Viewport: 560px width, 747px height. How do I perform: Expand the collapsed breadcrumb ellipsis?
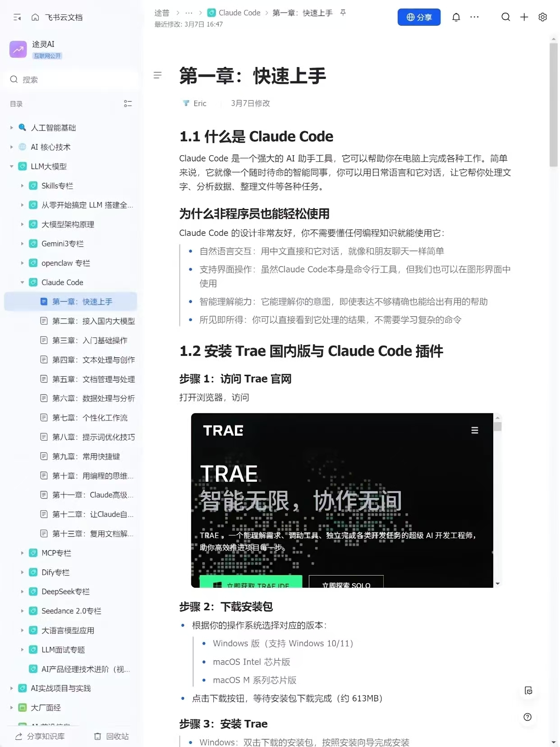click(x=188, y=13)
